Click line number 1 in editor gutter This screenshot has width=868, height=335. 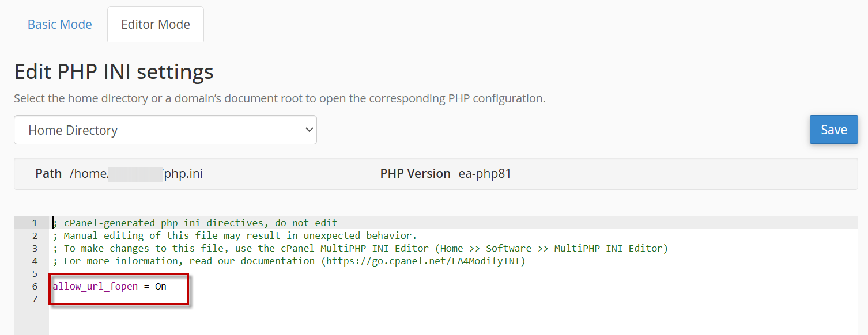35,223
